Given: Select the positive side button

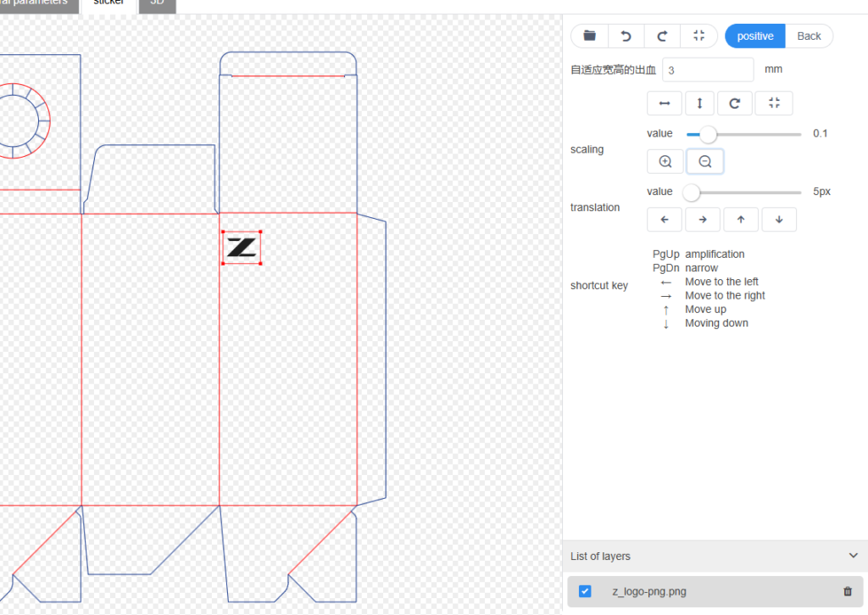Looking at the screenshot, I should coord(755,36).
